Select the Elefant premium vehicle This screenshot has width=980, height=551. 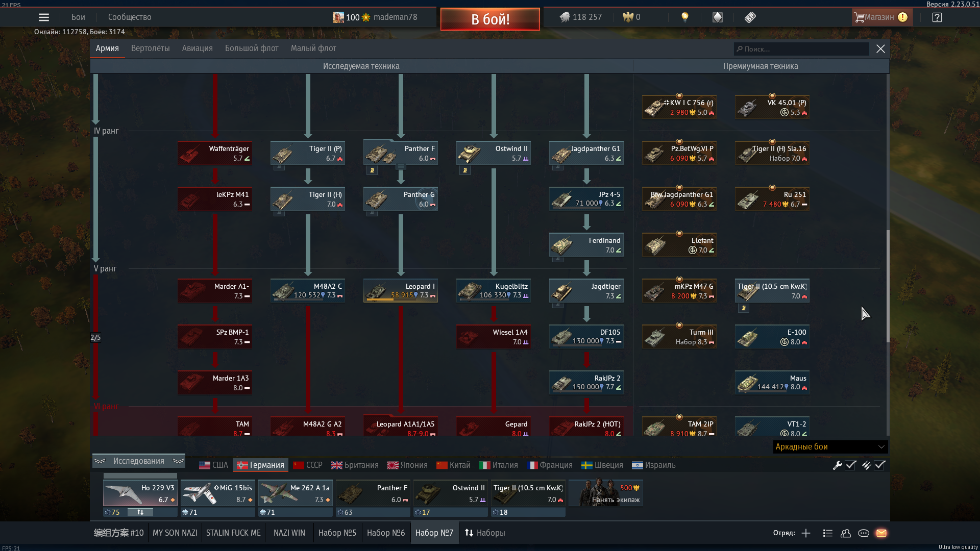[x=679, y=245]
